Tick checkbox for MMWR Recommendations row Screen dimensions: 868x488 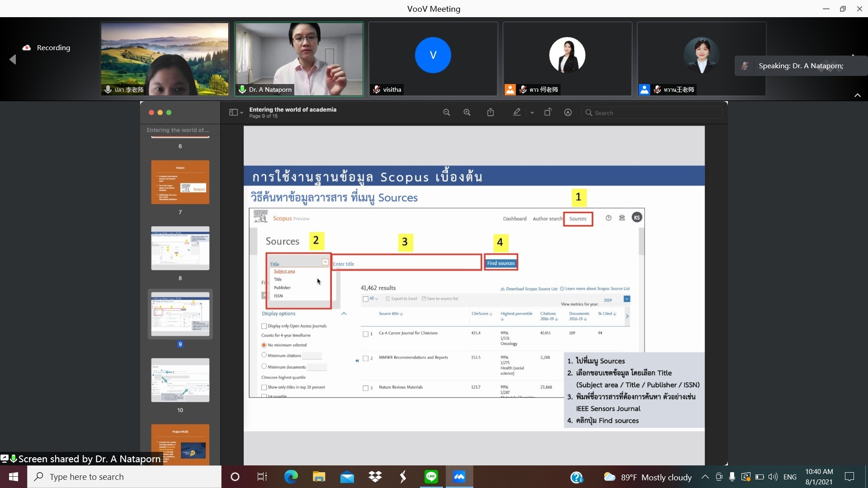click(x=366, y=358)
